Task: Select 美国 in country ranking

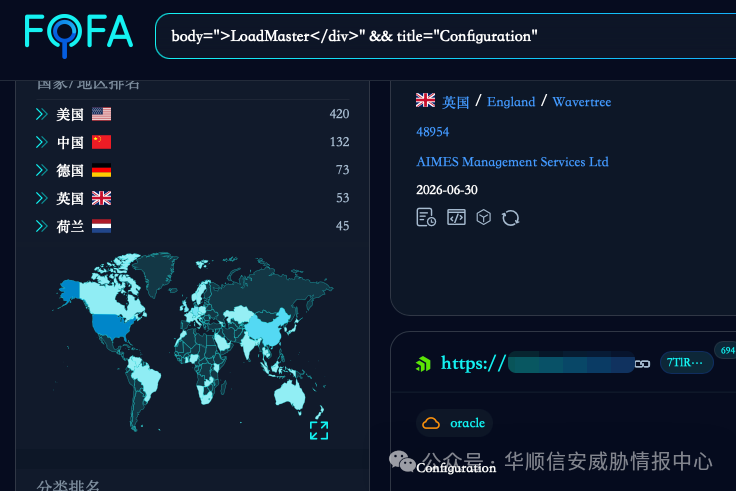Action: click(x=70, y=114)
